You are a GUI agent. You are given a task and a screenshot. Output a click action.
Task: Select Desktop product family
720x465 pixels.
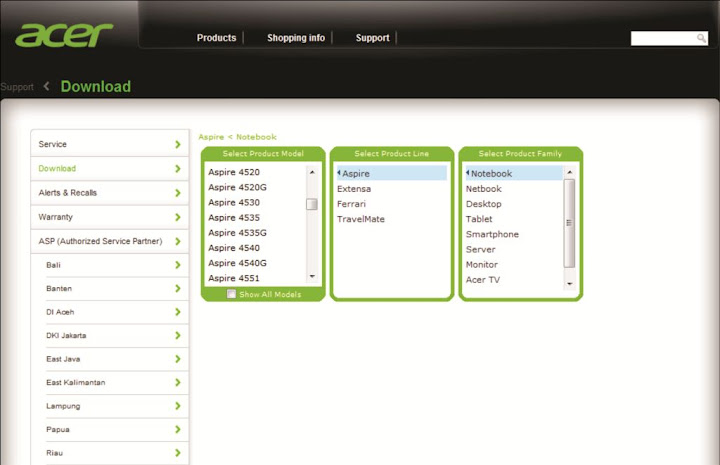484,204
